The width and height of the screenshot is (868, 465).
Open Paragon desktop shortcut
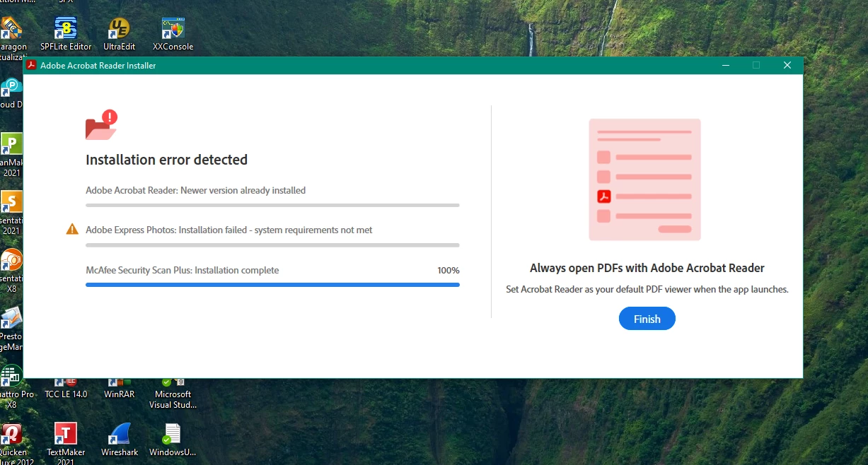tap(11, 39)
